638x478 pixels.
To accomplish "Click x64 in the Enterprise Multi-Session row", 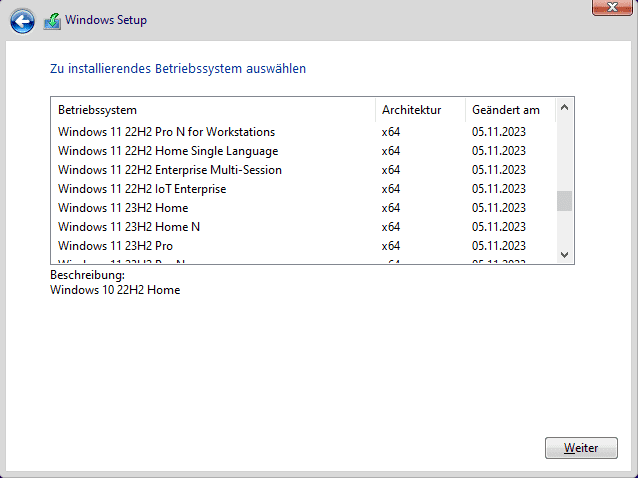I will tap(391, 170).
